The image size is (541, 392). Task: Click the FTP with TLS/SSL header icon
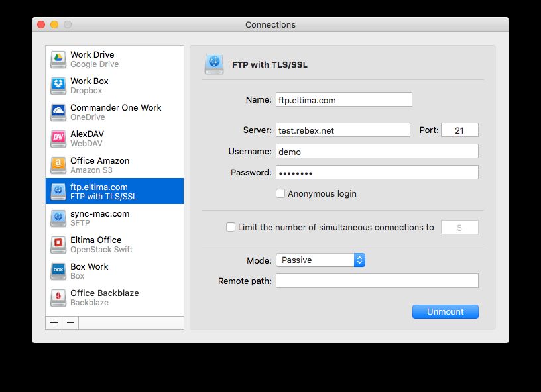click(214, 64)
